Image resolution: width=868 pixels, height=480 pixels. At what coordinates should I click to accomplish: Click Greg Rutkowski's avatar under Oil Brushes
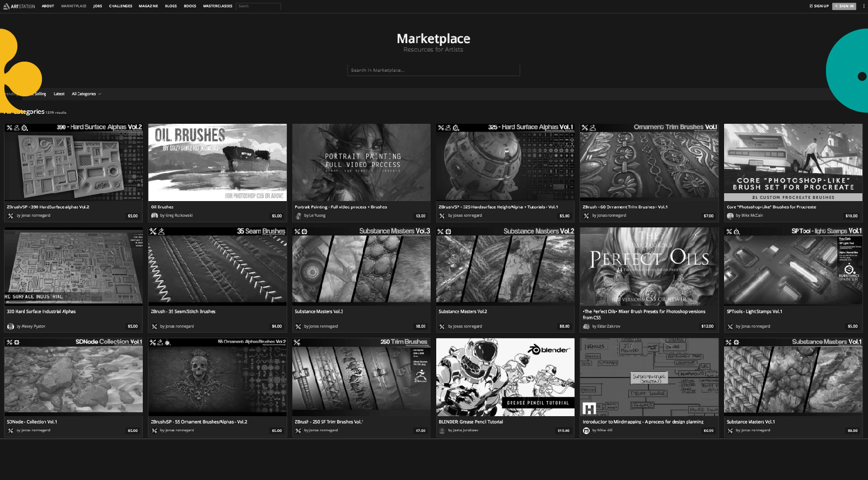pos(155,216)
